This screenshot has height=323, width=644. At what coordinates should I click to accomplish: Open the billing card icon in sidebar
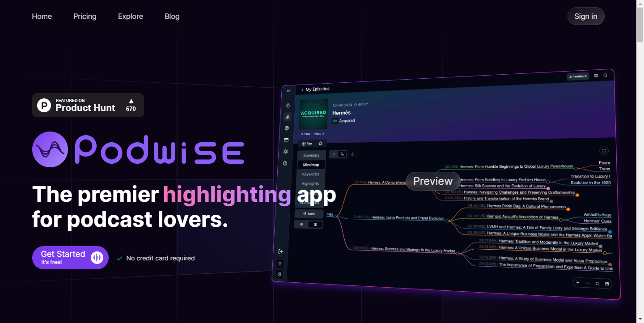point(287,140)
